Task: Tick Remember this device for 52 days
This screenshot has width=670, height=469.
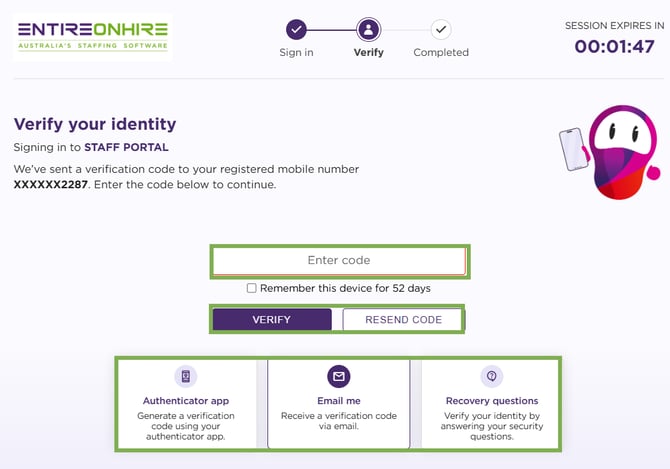Action: point(252,288)
